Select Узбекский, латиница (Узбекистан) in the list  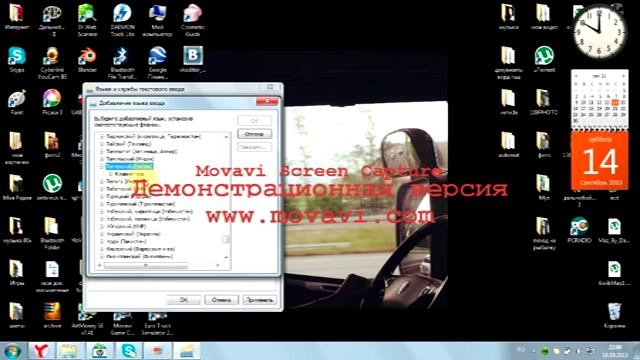148,219
